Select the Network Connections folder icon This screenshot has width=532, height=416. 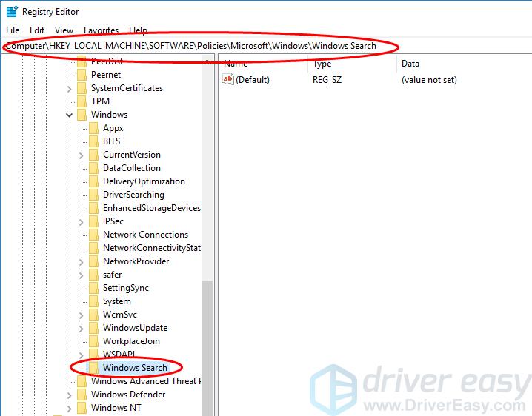(93, 235)
